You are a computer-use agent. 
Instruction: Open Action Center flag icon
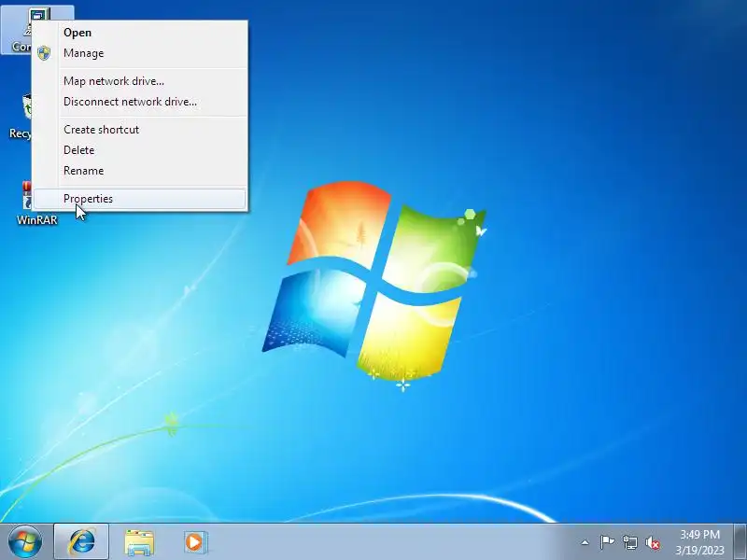click(x=607, y=542)
